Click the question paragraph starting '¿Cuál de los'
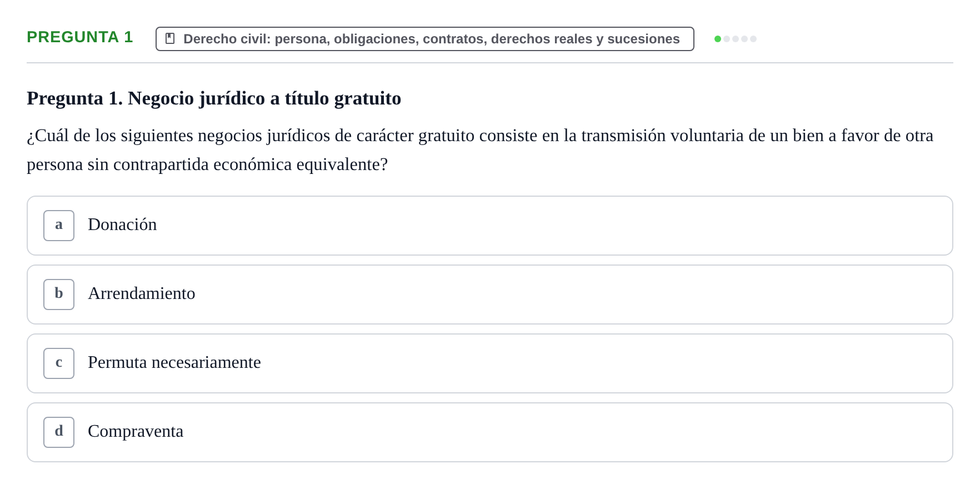 (x=480, y=150)
